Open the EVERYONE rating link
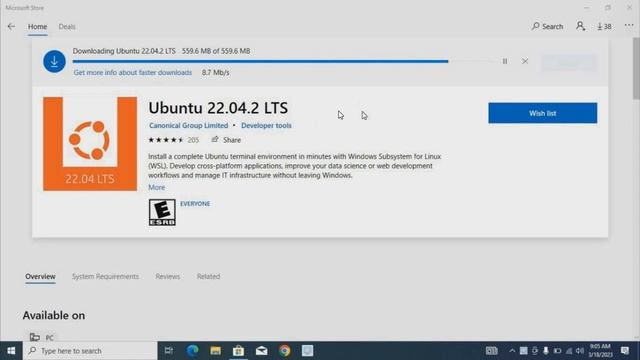Viewport: 640px width, 360px height. tap(195, 204)
